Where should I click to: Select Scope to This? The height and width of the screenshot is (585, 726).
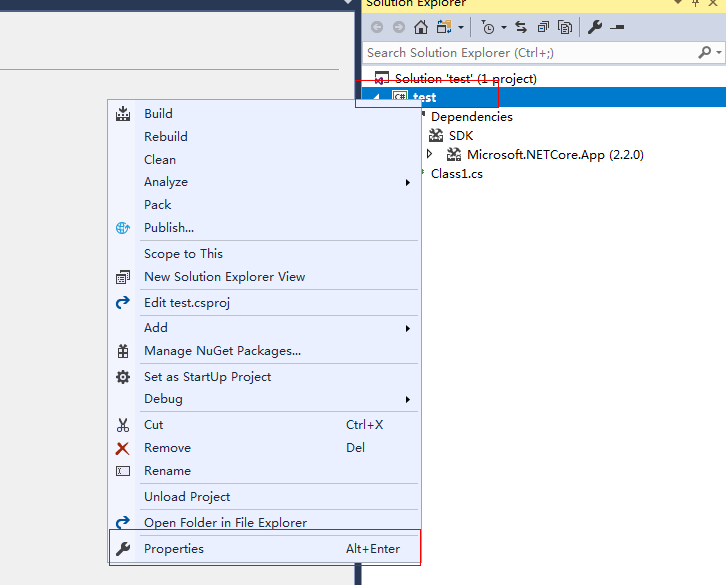[264, 254]
